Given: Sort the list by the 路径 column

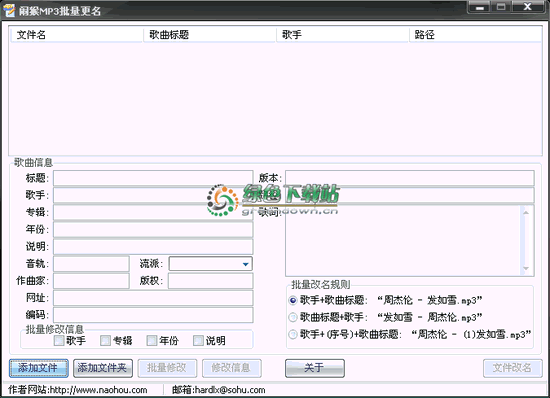Looking at the screenshot, I should click(x=475, y=35).
